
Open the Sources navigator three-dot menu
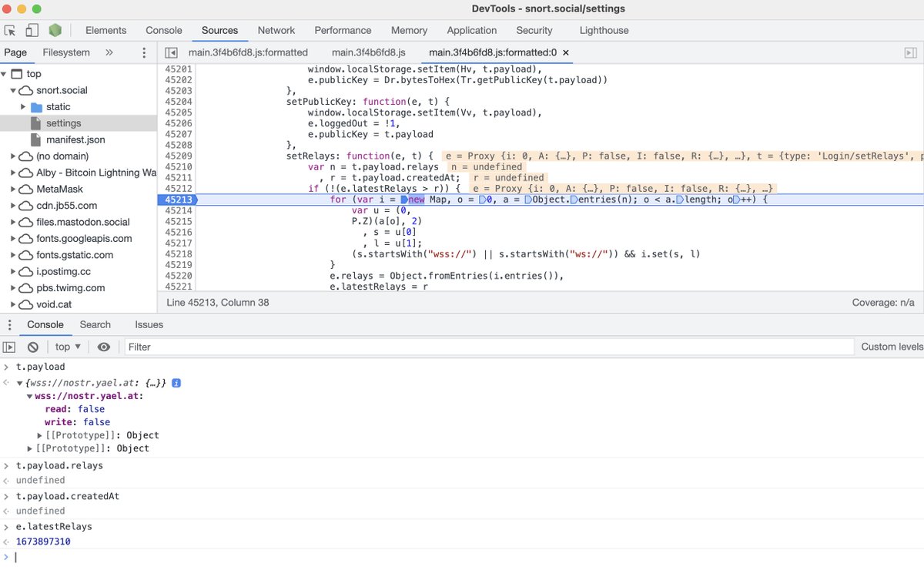click(x=143, y=52)
